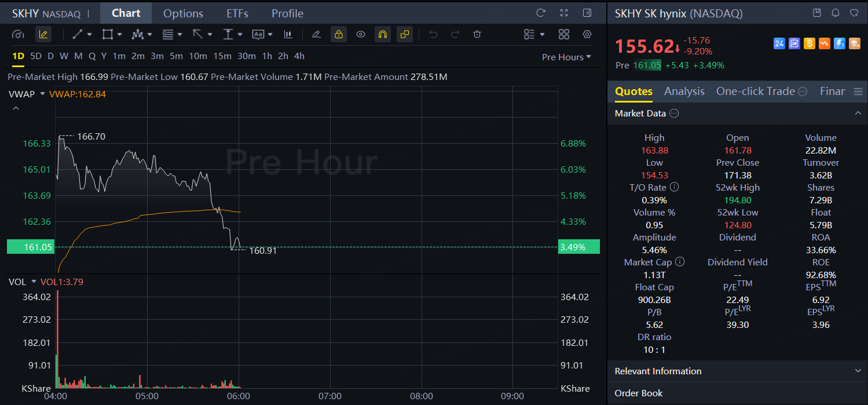Click the yellow dollar sign badge
The image size is (868, 405).
[x=810, y=43]
